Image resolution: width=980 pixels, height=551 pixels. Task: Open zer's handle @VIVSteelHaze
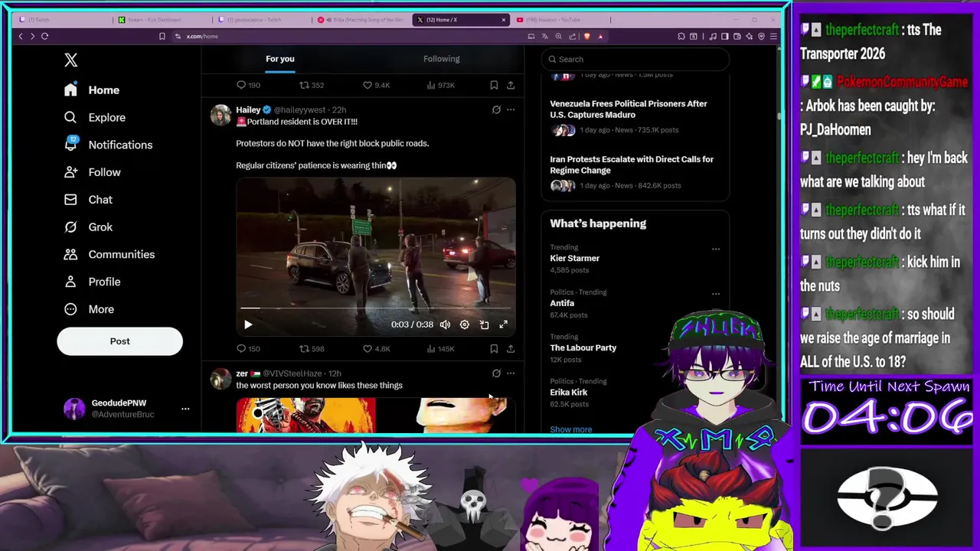(x=293, y=373)
